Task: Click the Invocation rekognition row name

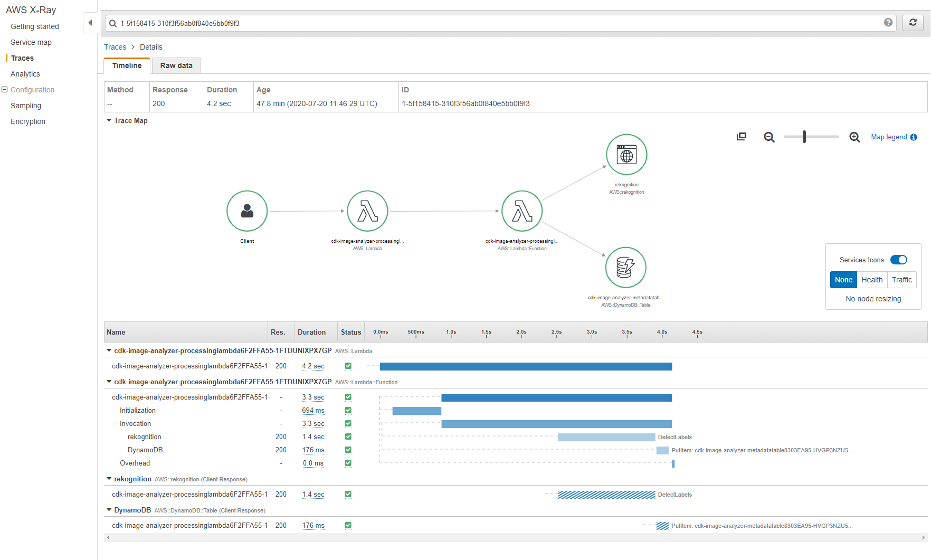Action: tap(144, 436)
